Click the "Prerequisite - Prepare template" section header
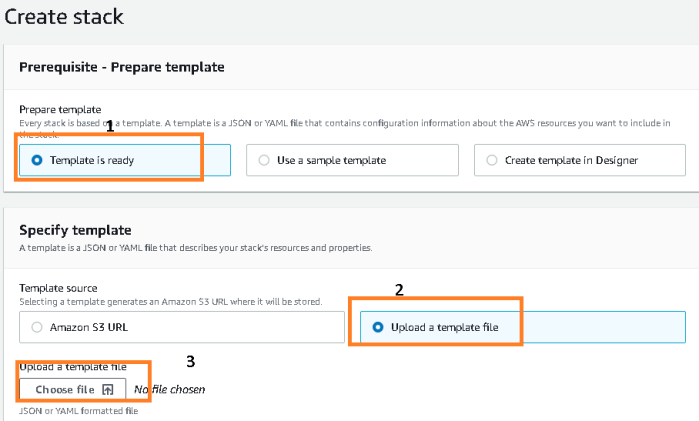The width and height of the screenshot is (699, 421). click(121, 67)
